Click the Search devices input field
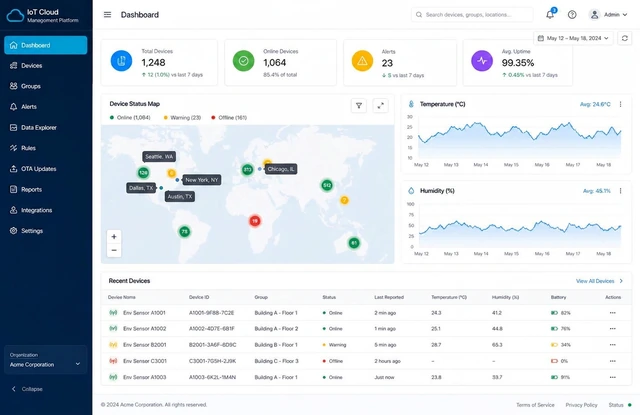The image size is (640, 415). click(472, 15)
